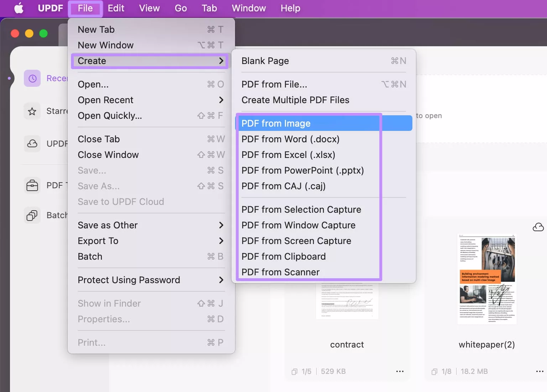Open the Tab menu
Screen dimensions: 547x392
[x=209, y=8]
